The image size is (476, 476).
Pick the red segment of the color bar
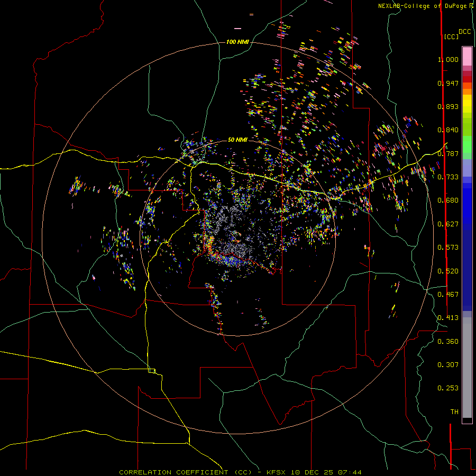tap(467, 79)
